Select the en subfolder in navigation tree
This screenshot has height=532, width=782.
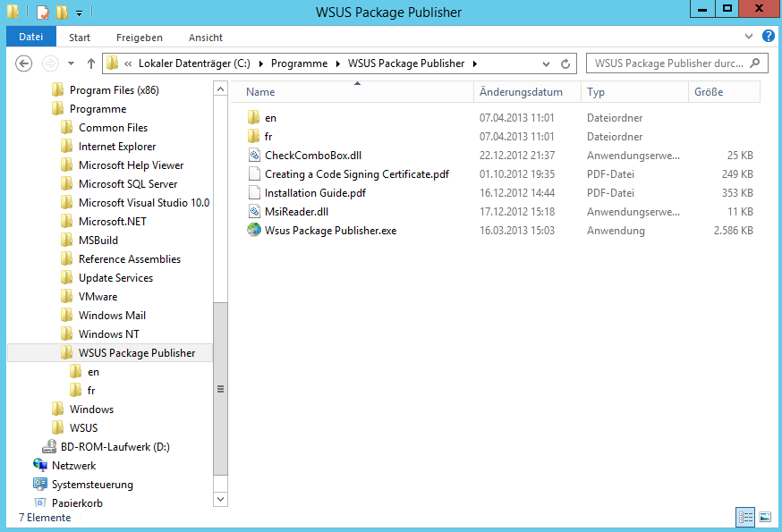(93, 372)
